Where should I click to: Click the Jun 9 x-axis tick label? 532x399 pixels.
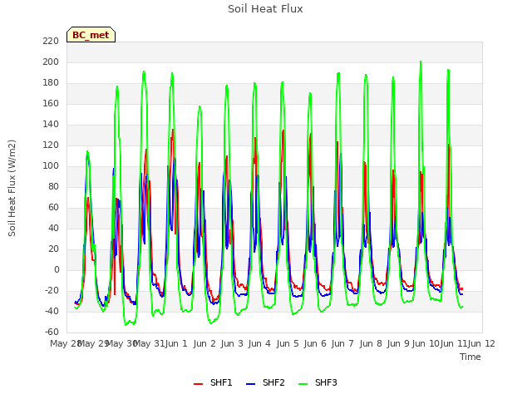(398, 343)
